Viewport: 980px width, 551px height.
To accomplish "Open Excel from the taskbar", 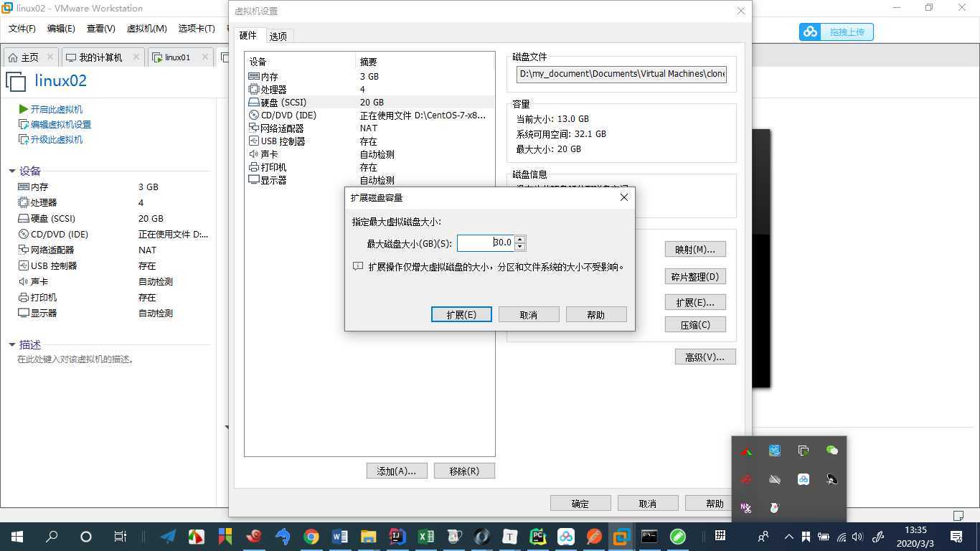I will coord(426,537).
